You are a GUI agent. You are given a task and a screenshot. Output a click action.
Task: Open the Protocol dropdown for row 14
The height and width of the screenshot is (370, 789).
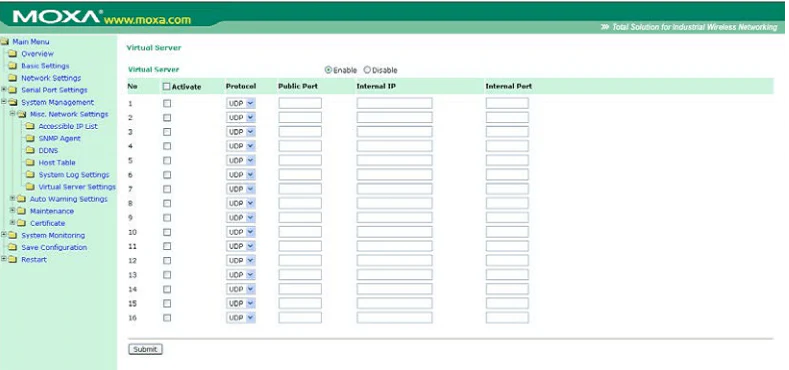click(x=241, y=289)
